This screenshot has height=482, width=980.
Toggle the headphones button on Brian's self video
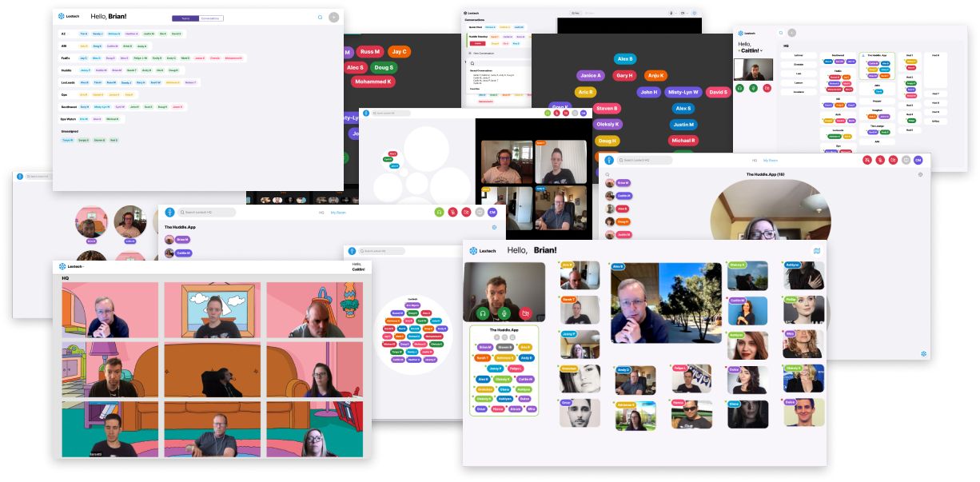(x=484, y=313)
